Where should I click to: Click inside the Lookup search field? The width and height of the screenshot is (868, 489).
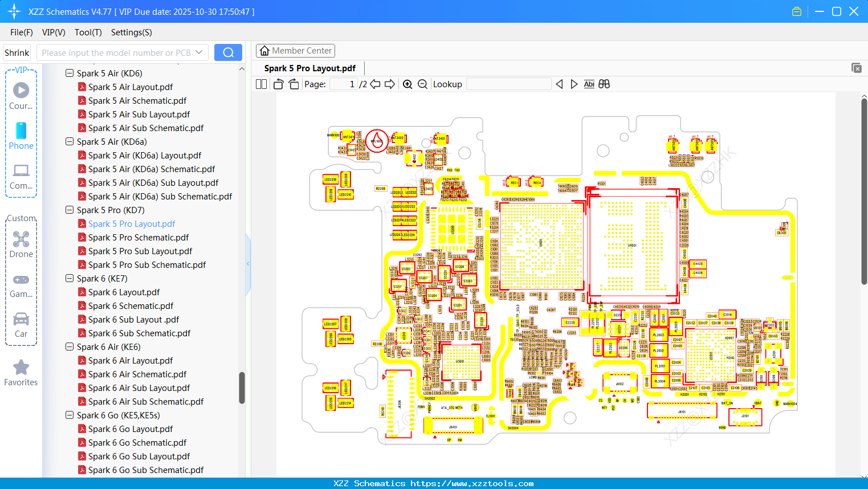tap(509, 84)
